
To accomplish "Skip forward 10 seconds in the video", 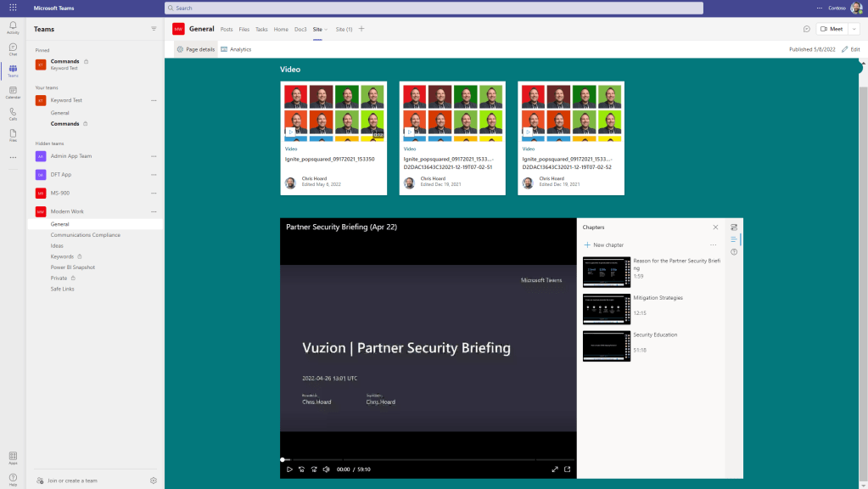I will 314,469.
